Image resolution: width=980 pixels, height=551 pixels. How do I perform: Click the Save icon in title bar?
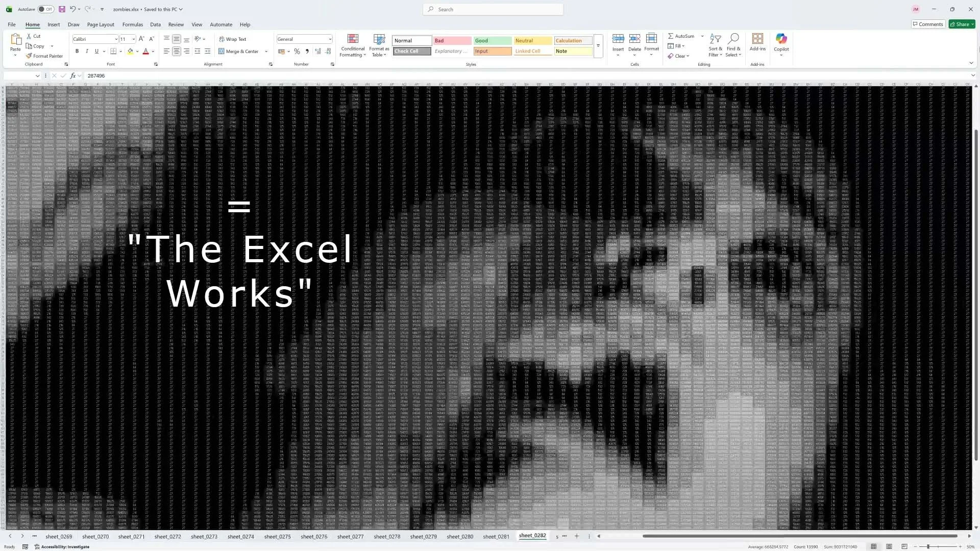(x=62, y=9)
